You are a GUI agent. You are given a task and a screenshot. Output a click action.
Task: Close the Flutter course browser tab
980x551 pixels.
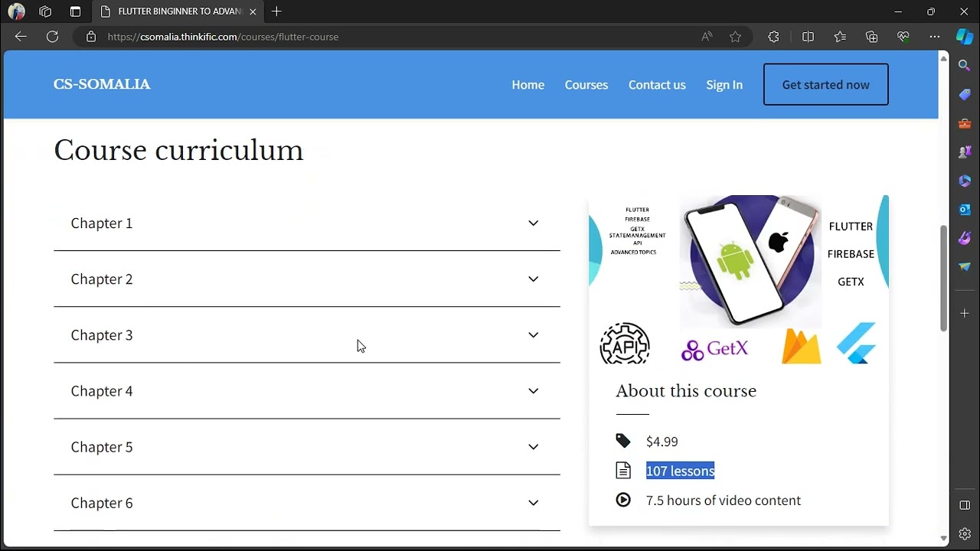253,11
